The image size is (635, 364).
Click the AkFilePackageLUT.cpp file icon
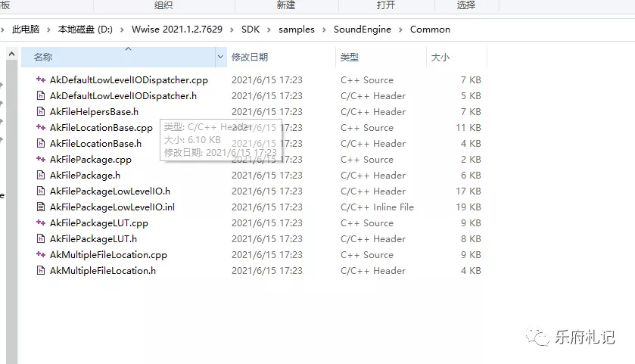coord(41,222)
